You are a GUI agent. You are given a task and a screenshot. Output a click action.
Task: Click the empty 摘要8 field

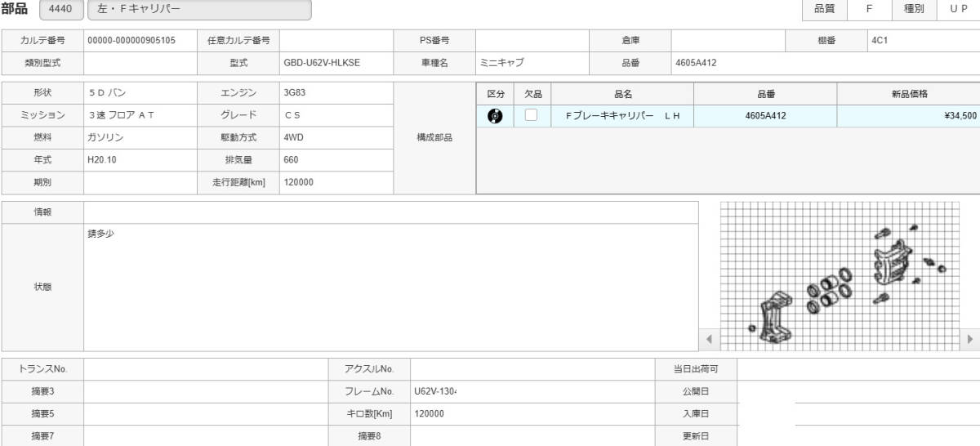click(532, 436)
